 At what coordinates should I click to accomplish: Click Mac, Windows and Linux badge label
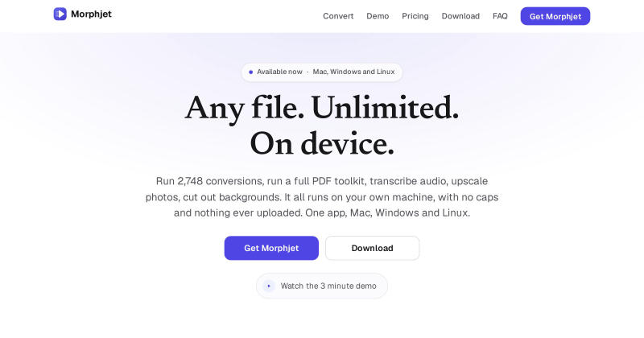point(353,72)
